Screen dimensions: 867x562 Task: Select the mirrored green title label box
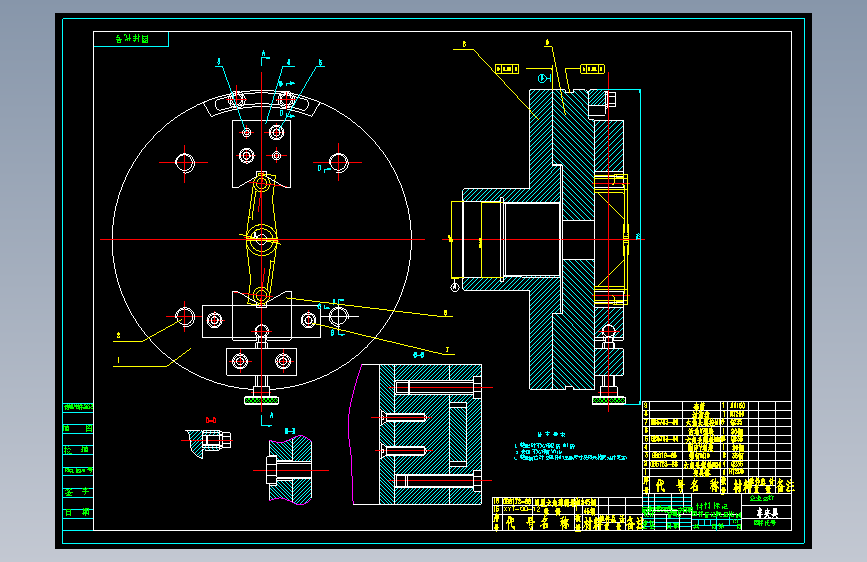coord(131,39)
